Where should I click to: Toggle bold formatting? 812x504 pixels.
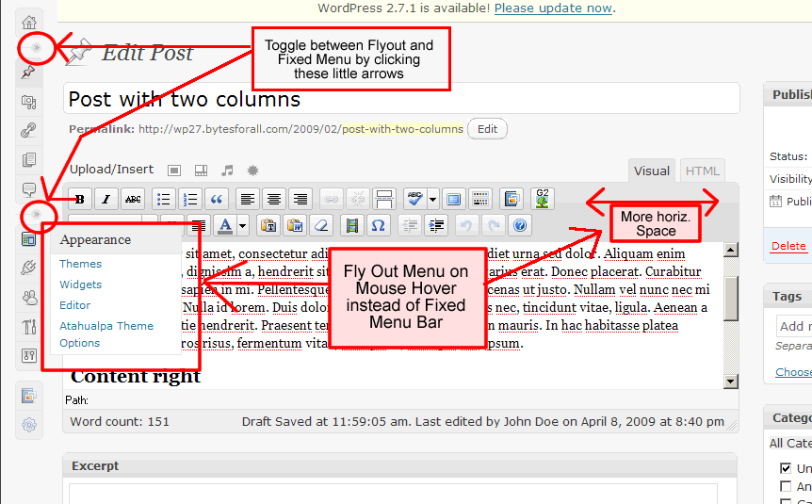click(80, 199)
